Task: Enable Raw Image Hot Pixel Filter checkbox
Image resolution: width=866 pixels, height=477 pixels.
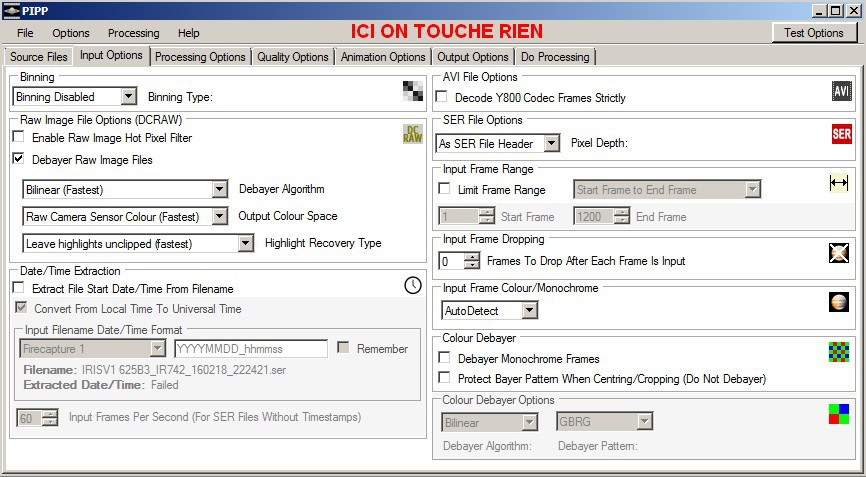Action: [19, 136]
